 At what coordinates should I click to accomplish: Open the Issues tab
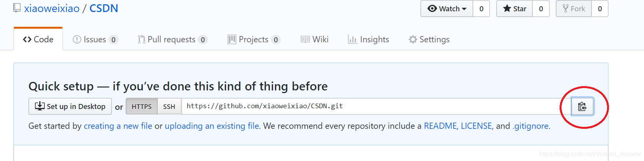(95, 39)
